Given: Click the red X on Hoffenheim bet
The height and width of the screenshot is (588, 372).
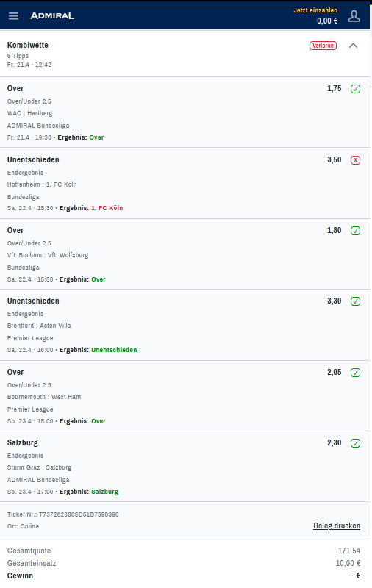Looking at the screenshot, I should click(356, 160).
